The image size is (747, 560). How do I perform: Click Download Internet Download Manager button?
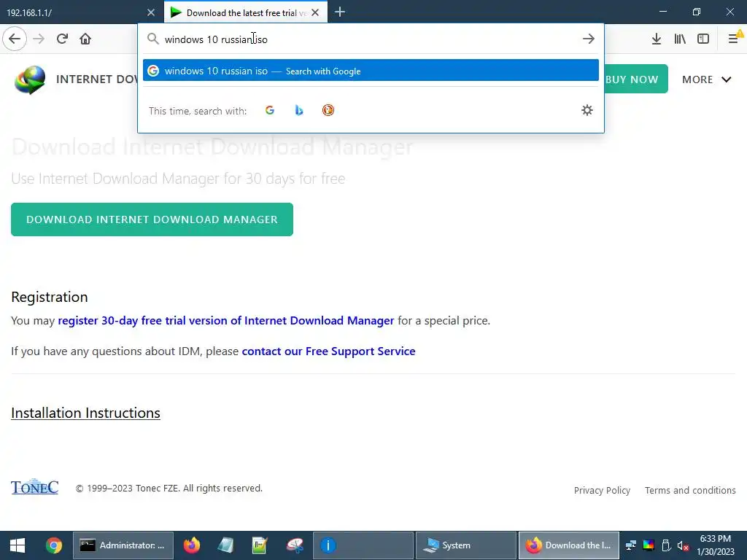point(152,219)
